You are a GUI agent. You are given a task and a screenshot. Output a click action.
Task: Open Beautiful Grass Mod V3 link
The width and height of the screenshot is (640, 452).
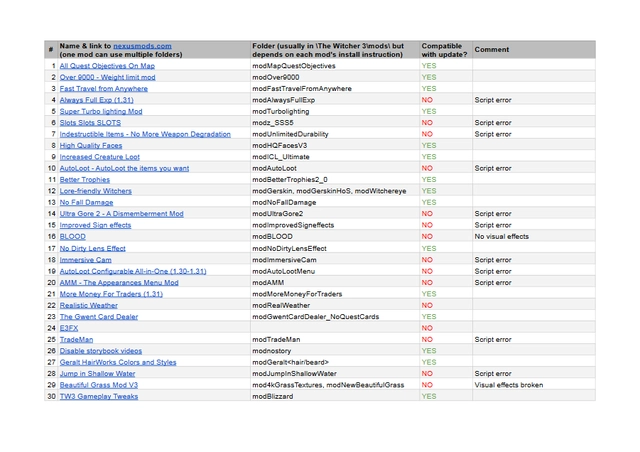pos(98,385)
